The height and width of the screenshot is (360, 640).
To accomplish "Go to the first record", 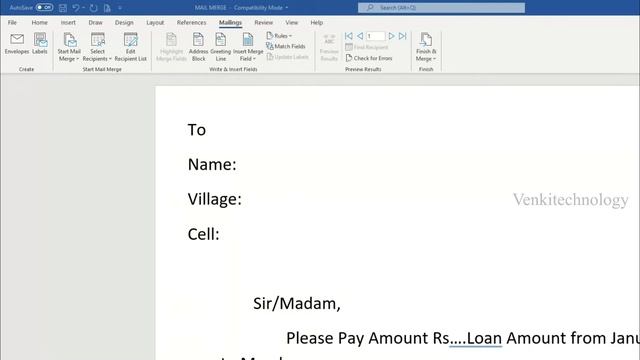I will pos(349,36).
